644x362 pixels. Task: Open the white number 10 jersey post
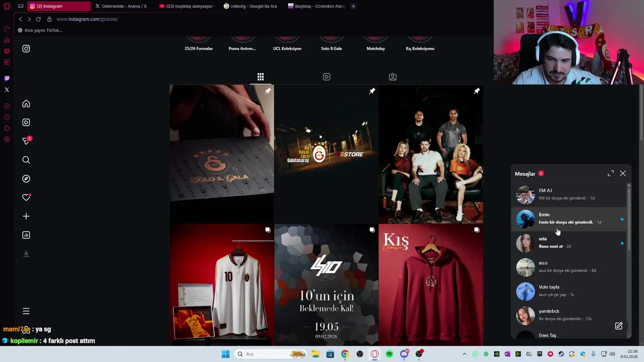pyautogui.click(x=222, y=285)
